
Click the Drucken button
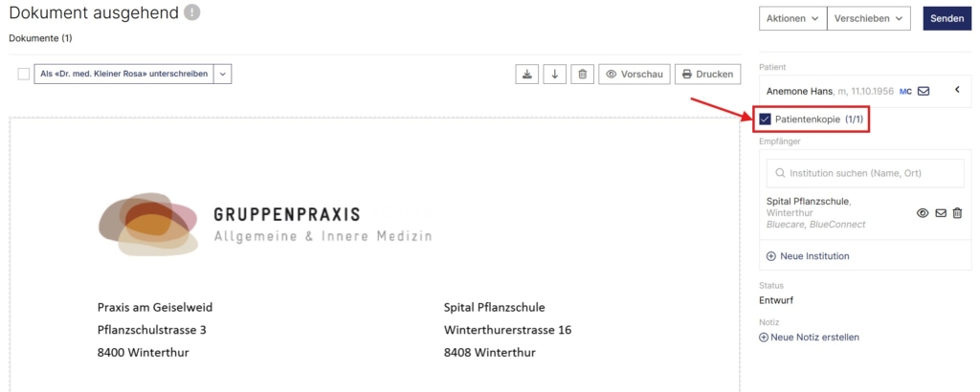coord(707,74)
